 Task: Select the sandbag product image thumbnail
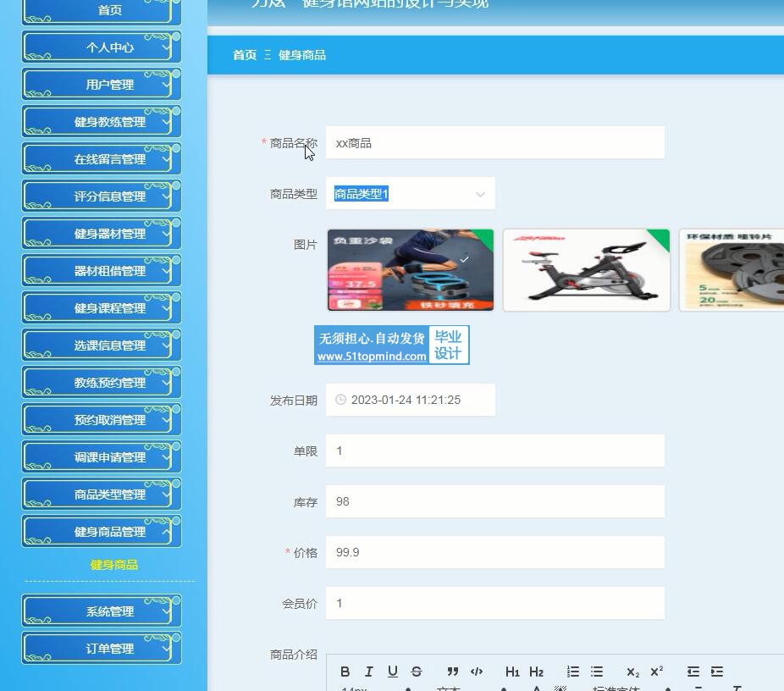(411, 270)
